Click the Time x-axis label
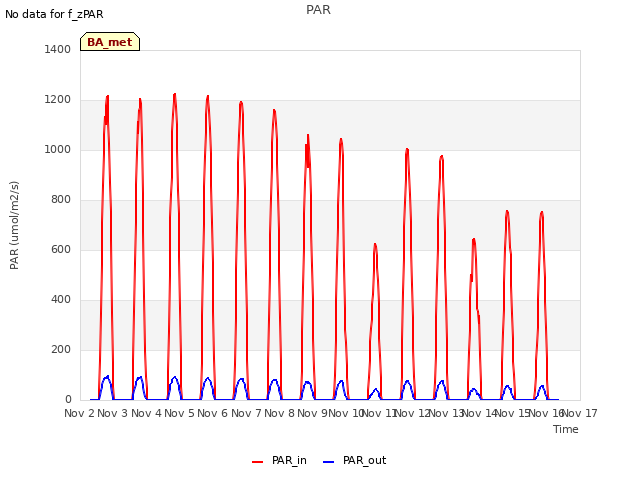Viewport: 640px width, 480px height. point(566,429)
